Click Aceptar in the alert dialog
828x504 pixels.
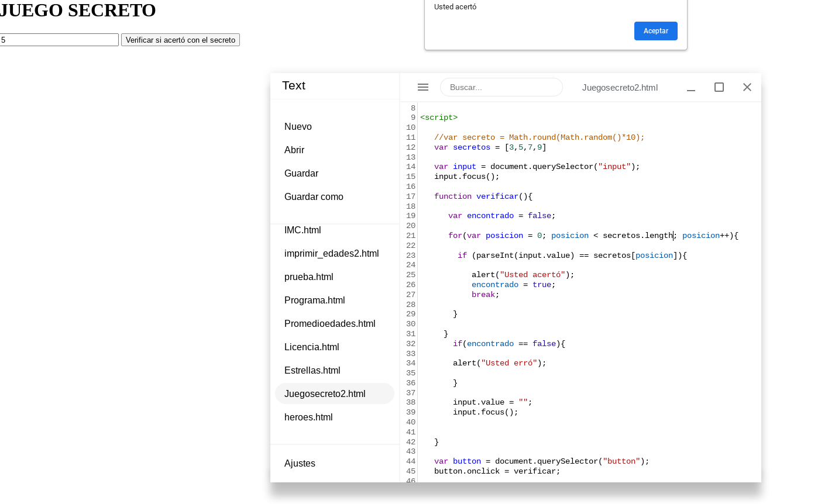pos(656,31)
